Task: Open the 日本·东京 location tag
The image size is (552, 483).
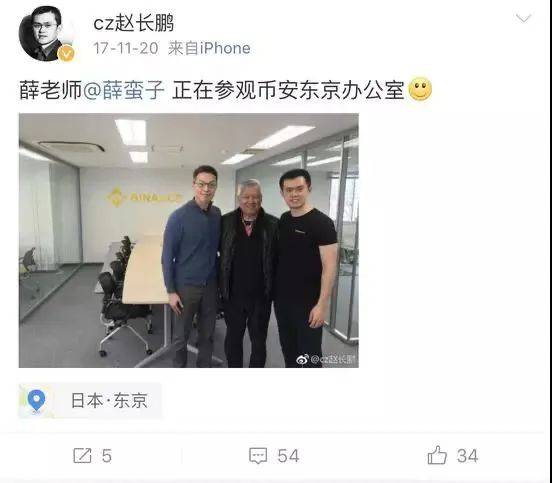Action: [90, 400]
